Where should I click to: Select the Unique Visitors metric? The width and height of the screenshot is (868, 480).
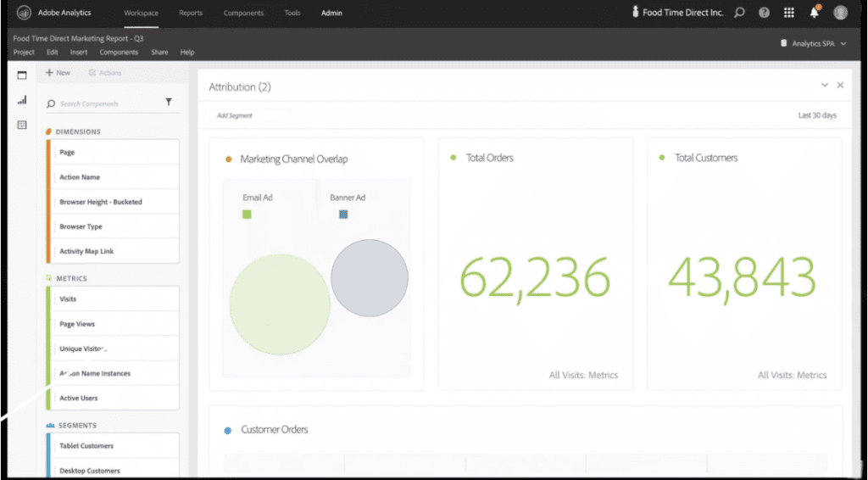tap(115, 349)
